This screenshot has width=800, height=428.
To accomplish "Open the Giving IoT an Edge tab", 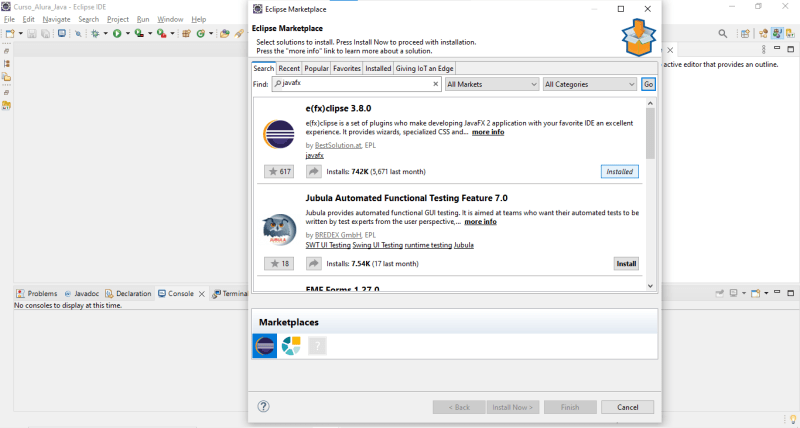I will [424, 68].
